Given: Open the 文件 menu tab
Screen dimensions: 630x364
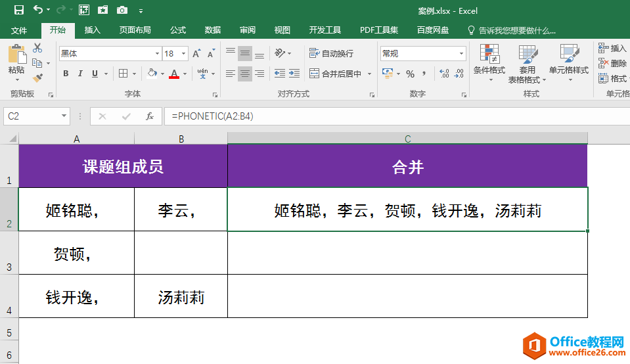Looking at the screenshot, I should pos(19,30).
